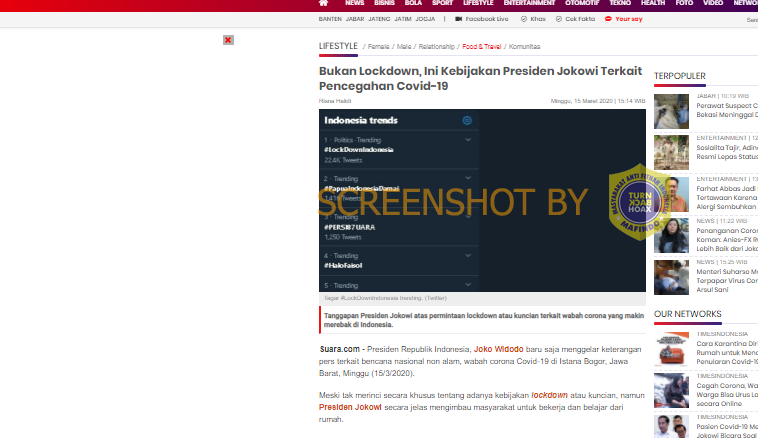Open the NEWS menu item
Screen dimensions: 758x438
[354, 3]
